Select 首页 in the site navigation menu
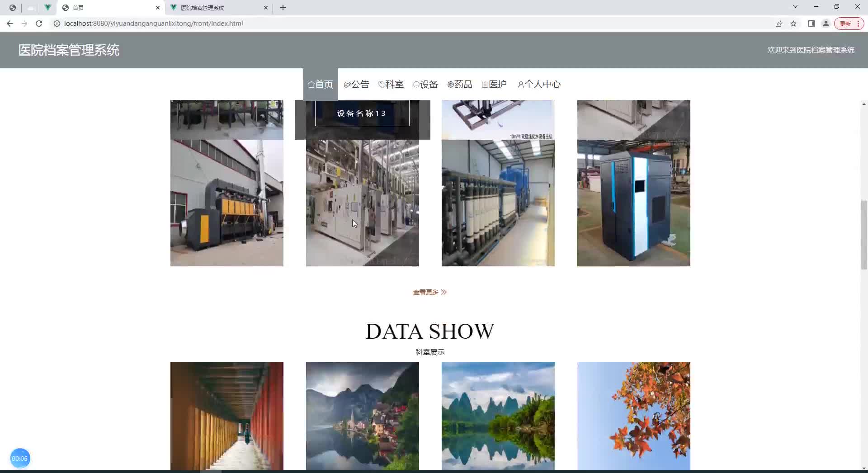The width and height of the screenshot is (868, 473). coord(320,84)
